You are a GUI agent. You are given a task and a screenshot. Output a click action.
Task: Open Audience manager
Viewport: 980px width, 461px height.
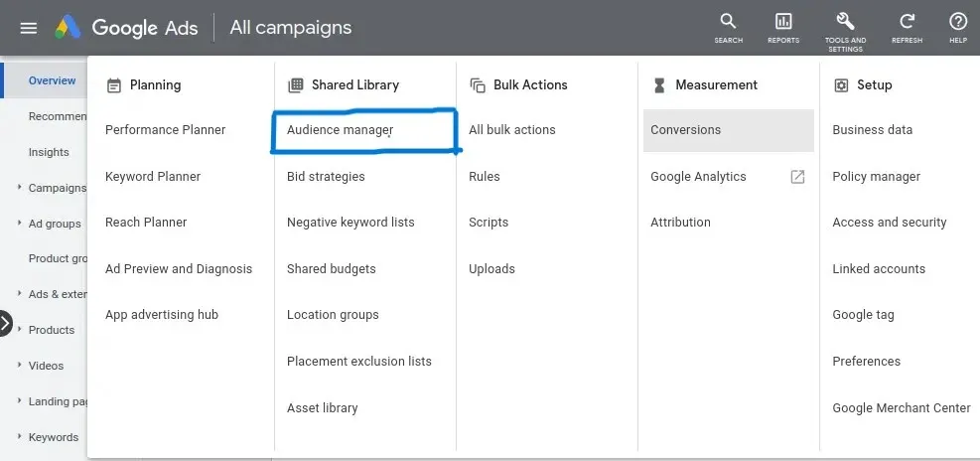pos(340,130)
